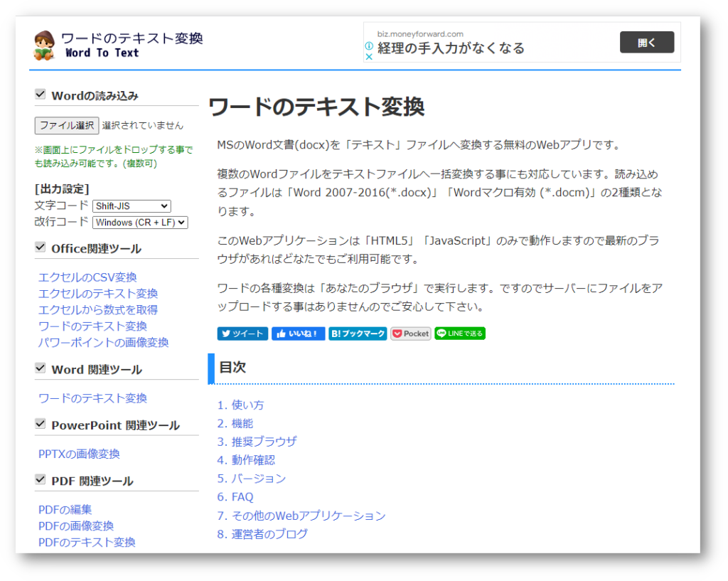Save page with the Pocket button

click(x=411, y=334)
